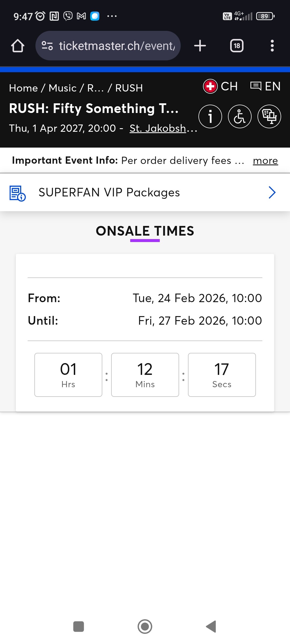Viewport: 290px width, 644px height.
Task: Tap the site settings icon in address bar
Action: [x=47, y=46]
